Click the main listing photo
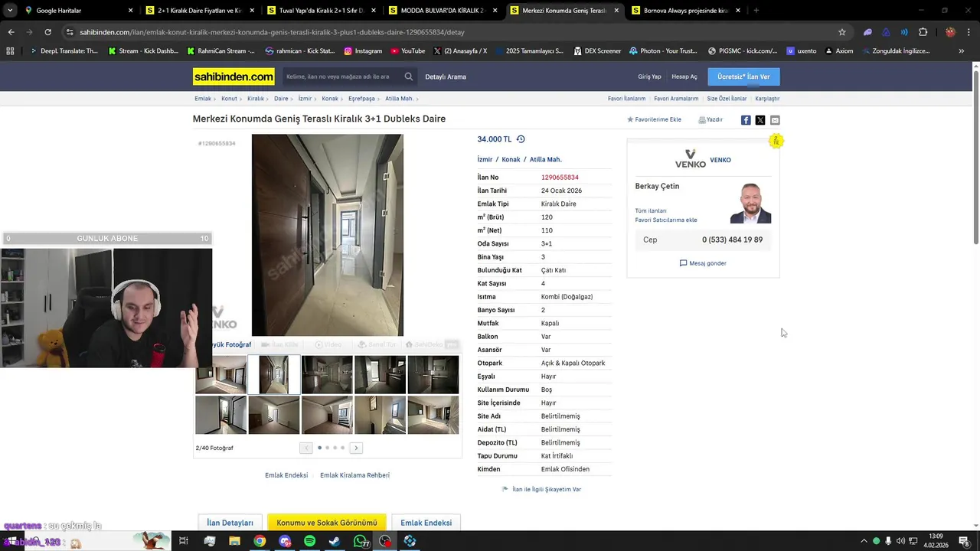The height and width of the screenshot is (551, 980). coord(328,235)
